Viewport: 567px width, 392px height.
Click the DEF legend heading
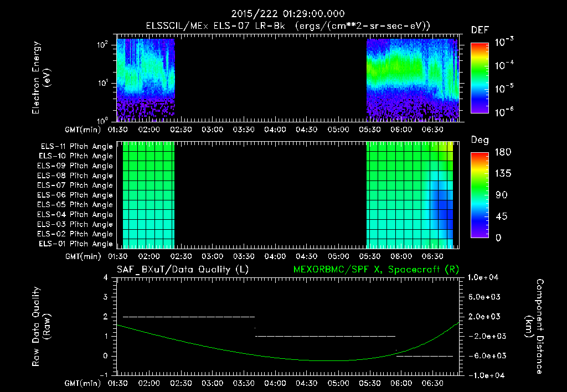[480, 30]
